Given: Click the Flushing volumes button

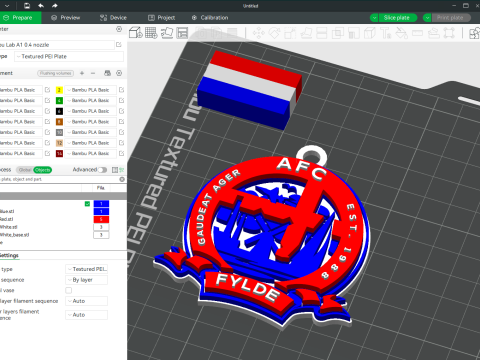Looking at the screenshot, I should (x=55, y=73).
